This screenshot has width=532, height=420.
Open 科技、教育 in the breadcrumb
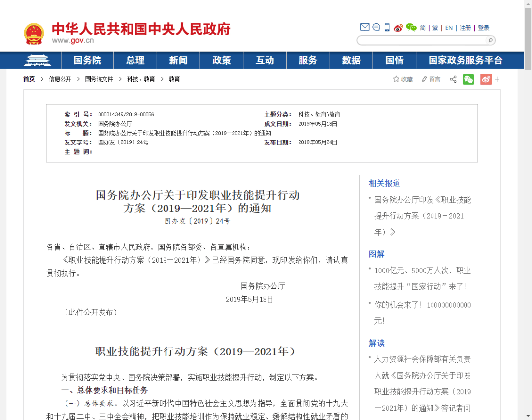click(x=141, y=79)
